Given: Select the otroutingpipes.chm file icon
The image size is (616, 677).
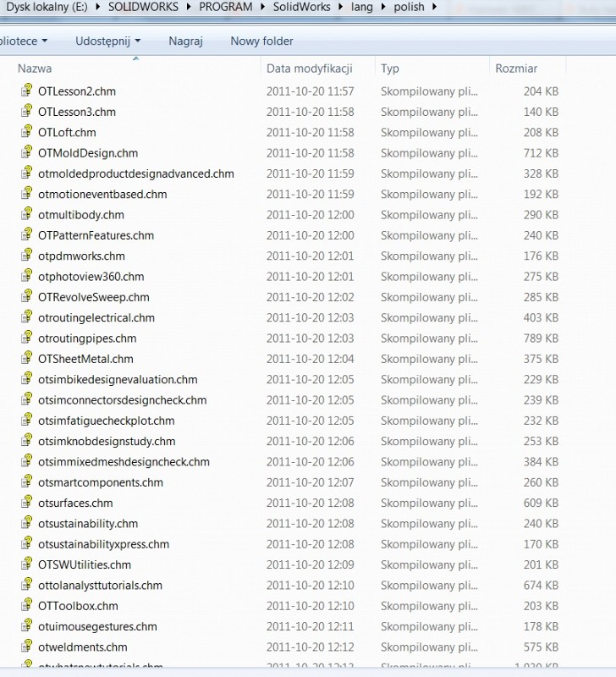Looking at the screenshot, I should click(x=27, y=337).
